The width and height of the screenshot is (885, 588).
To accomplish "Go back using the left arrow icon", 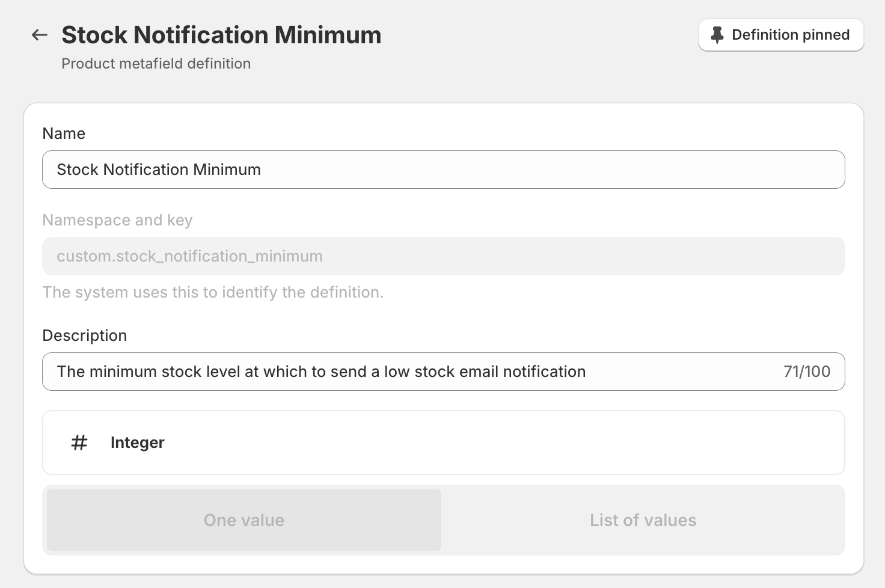I will [40, 35].
